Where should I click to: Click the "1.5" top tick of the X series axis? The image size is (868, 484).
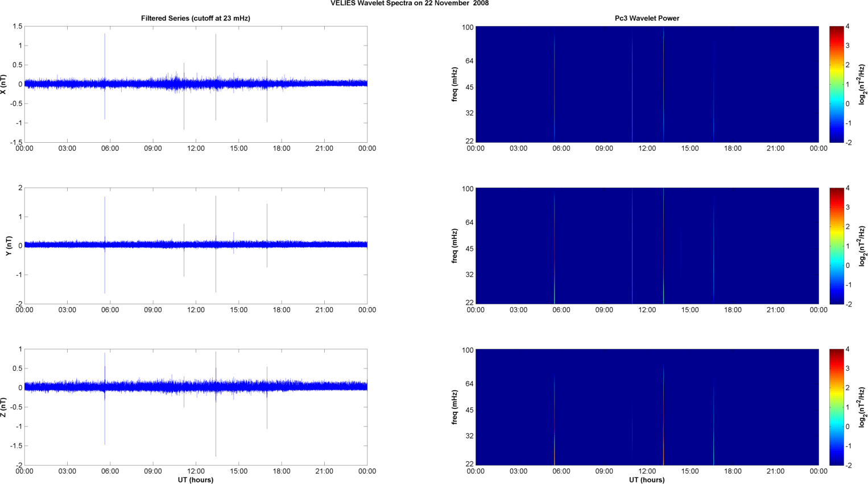(x=18, y=27)
